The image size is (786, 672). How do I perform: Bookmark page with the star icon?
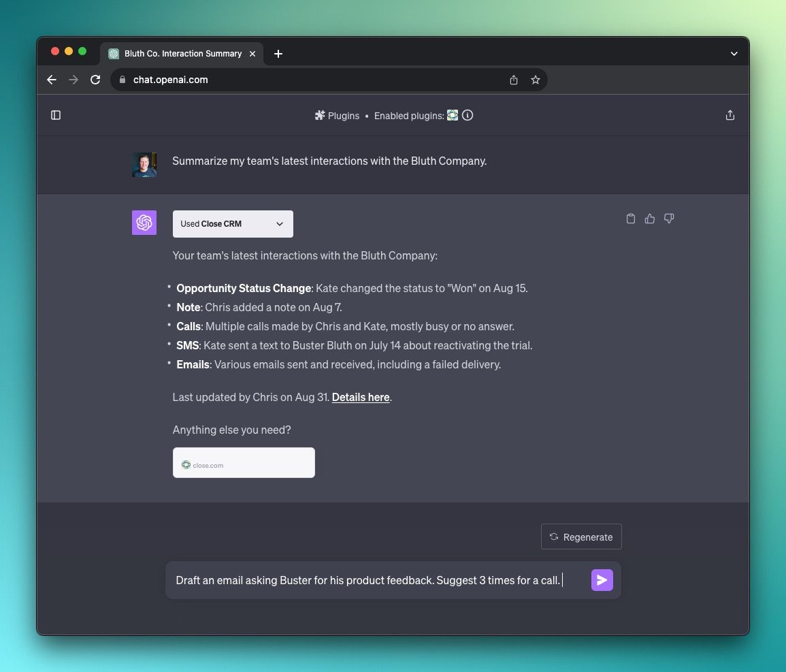click(536, 80)
